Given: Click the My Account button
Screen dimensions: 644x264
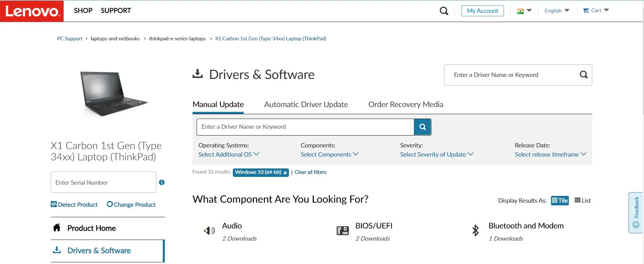Looking at the screenshot, I should tap(483, 11).
